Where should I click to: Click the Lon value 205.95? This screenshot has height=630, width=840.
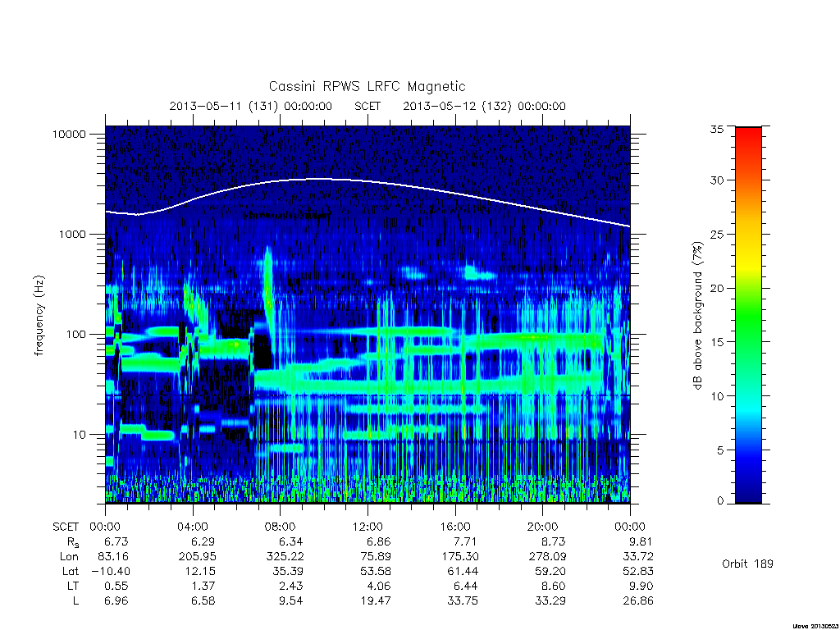click(197, 557)
